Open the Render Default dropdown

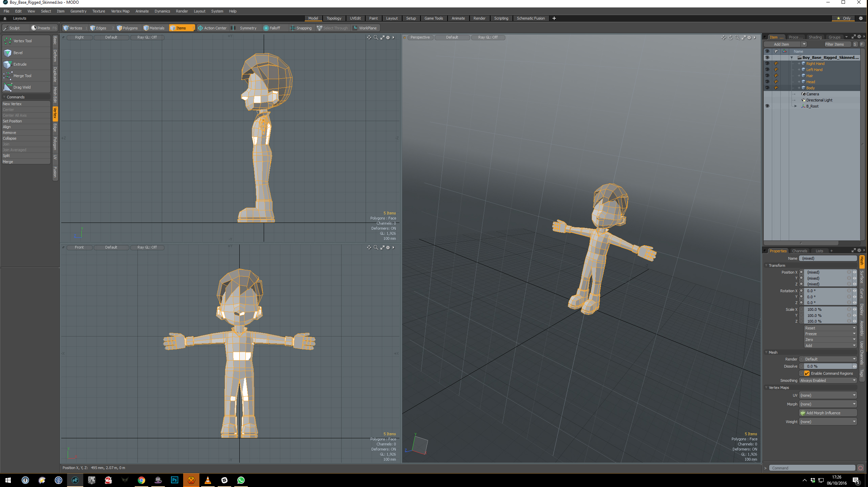828,359
